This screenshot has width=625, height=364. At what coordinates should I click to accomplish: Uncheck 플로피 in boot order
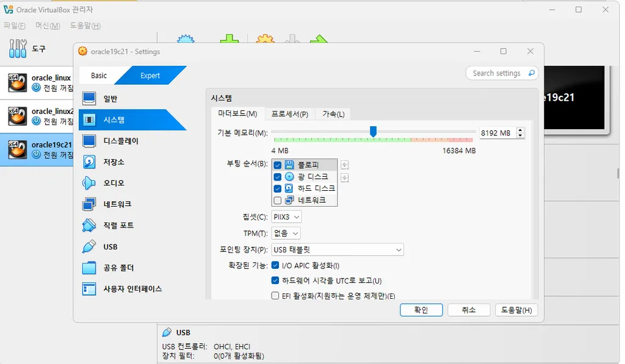pyautogui.click(x=278, y=165)
